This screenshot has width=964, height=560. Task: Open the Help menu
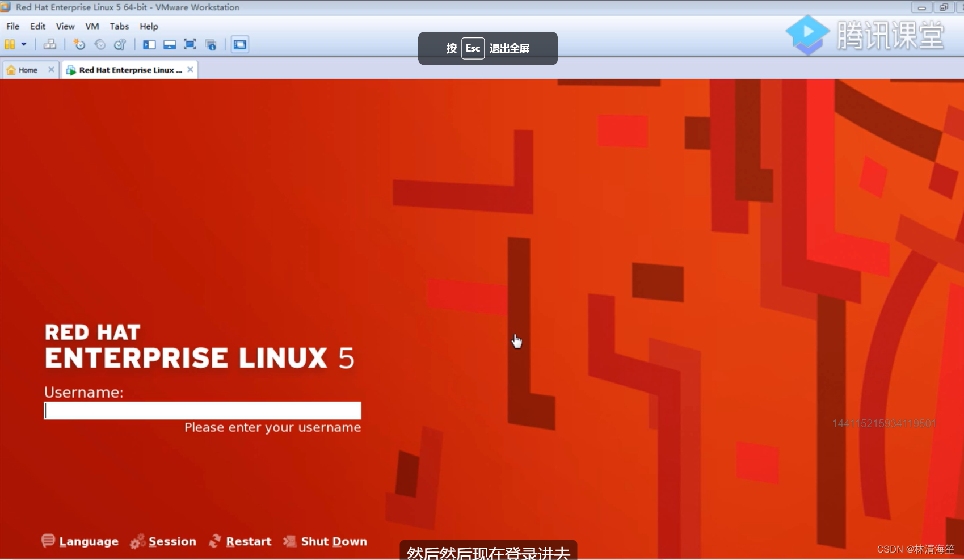pos(149,26)
